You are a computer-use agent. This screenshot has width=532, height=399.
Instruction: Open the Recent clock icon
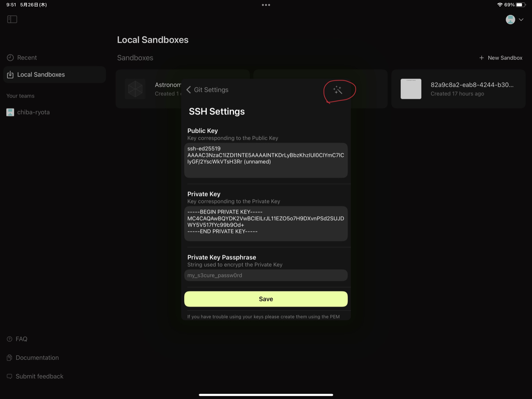(10, 57)
